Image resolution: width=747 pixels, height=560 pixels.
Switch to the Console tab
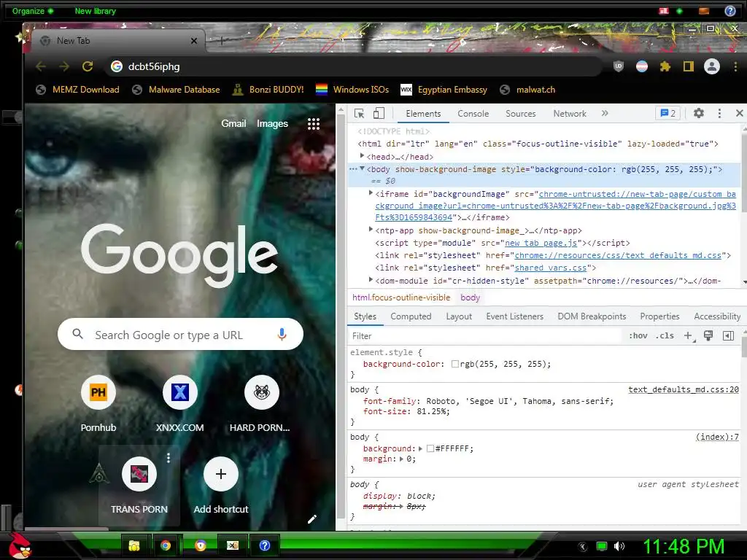pyautogui.click(x=473, y=114)
